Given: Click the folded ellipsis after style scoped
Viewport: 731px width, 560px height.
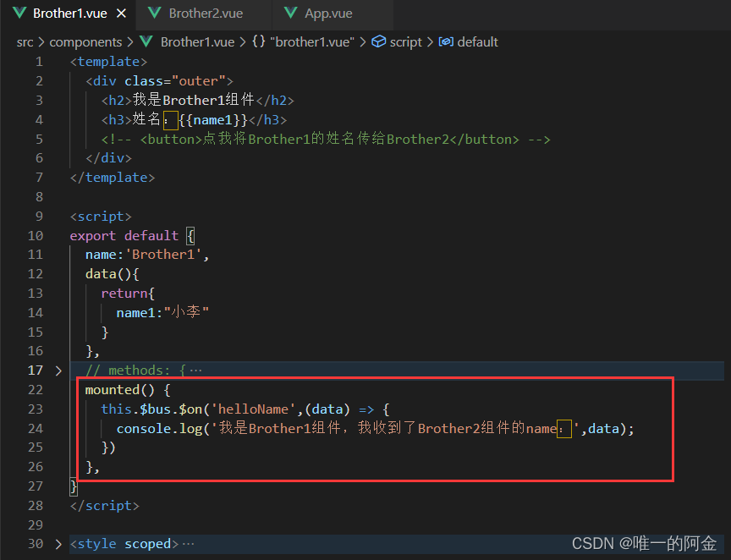Looking at the screenshot, I should (x=189, y=544).
